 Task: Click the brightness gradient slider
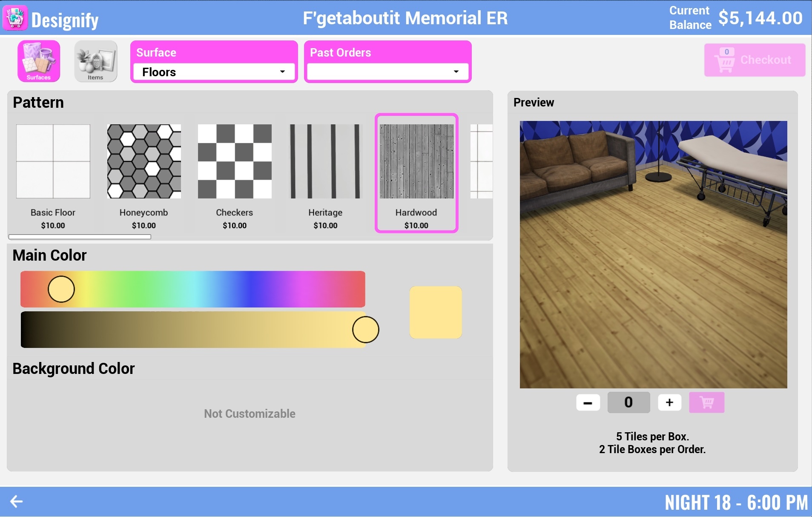pyautogui.click(x=193, y=330)
